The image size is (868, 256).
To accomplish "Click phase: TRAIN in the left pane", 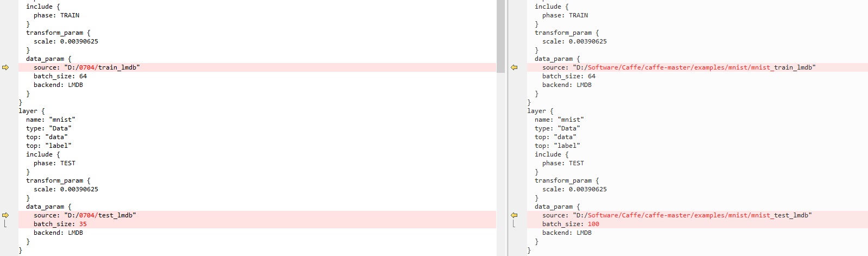I will point(56,15).
